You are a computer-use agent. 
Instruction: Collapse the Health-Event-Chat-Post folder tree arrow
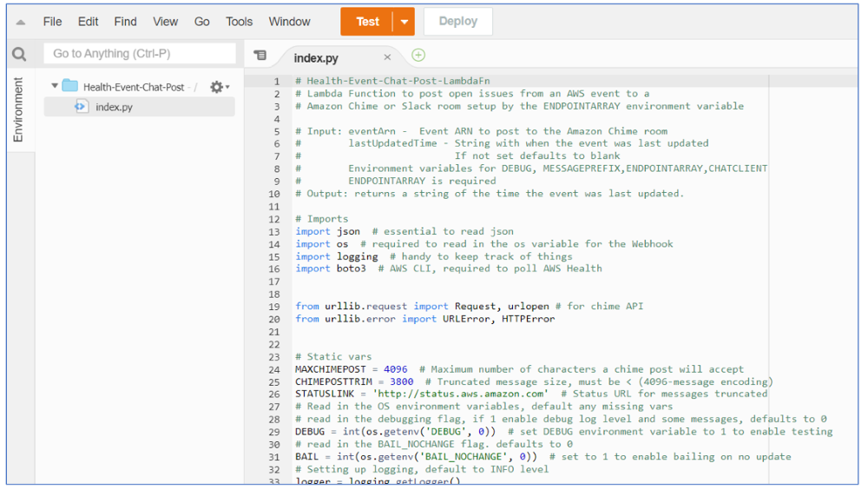coord(55,87)
